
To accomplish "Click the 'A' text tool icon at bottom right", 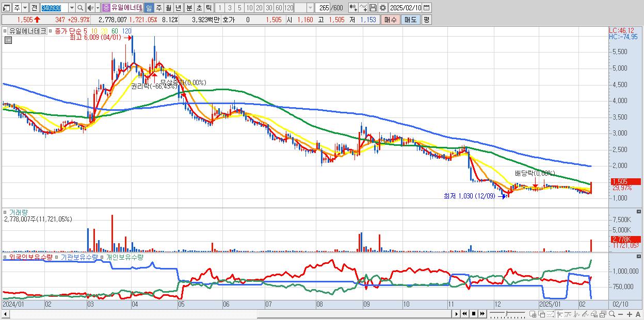I will click(638, 314).
